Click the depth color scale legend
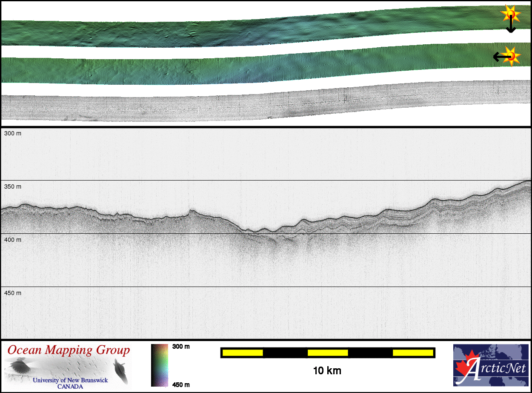Viewport: 532px width, 393px height. pyautogui.click(x=160, y=365)
